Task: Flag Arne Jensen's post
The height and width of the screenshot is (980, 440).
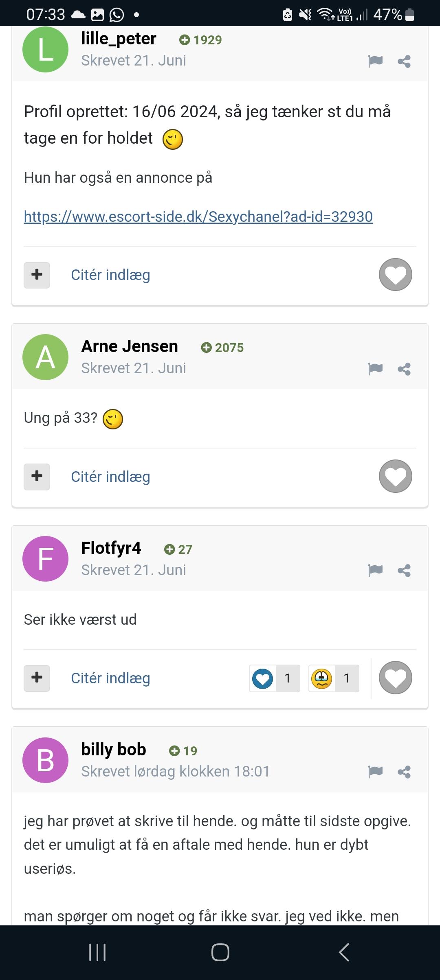Action: coord(375,369)
